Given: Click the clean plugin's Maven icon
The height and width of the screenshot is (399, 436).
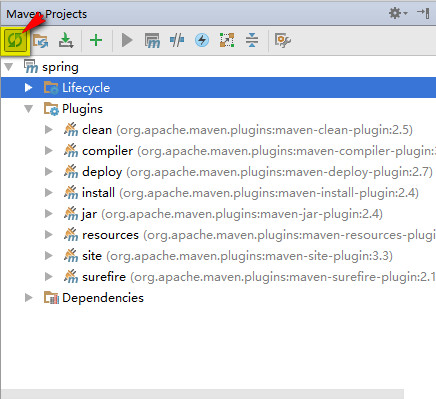Looking at the screenshot, I should 71,130.
